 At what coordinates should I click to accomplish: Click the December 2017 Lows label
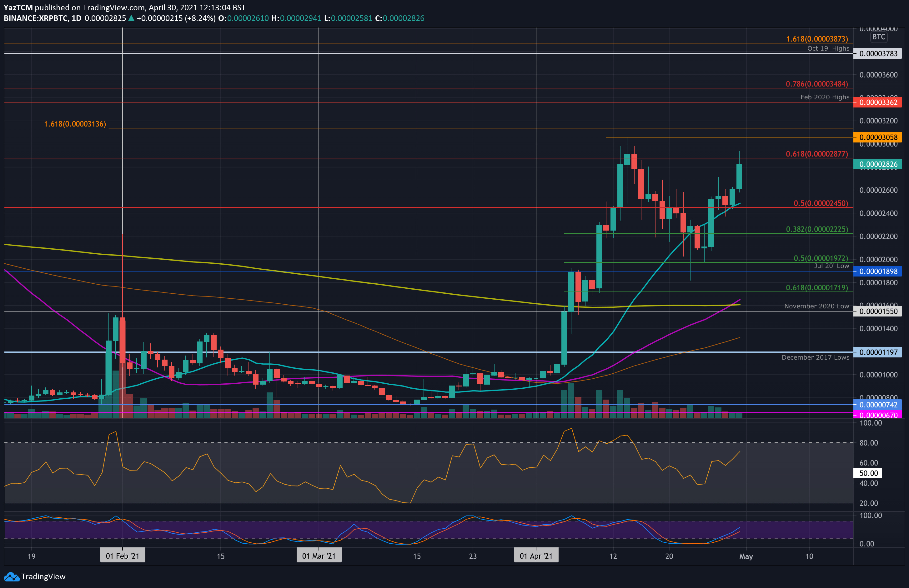tap(816, 357)
